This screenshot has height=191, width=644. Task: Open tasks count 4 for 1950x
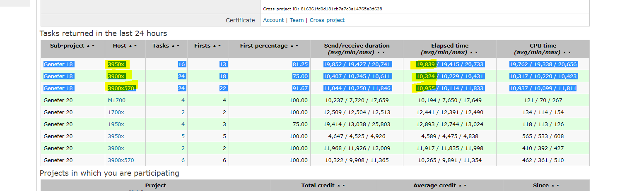[183, 124]
